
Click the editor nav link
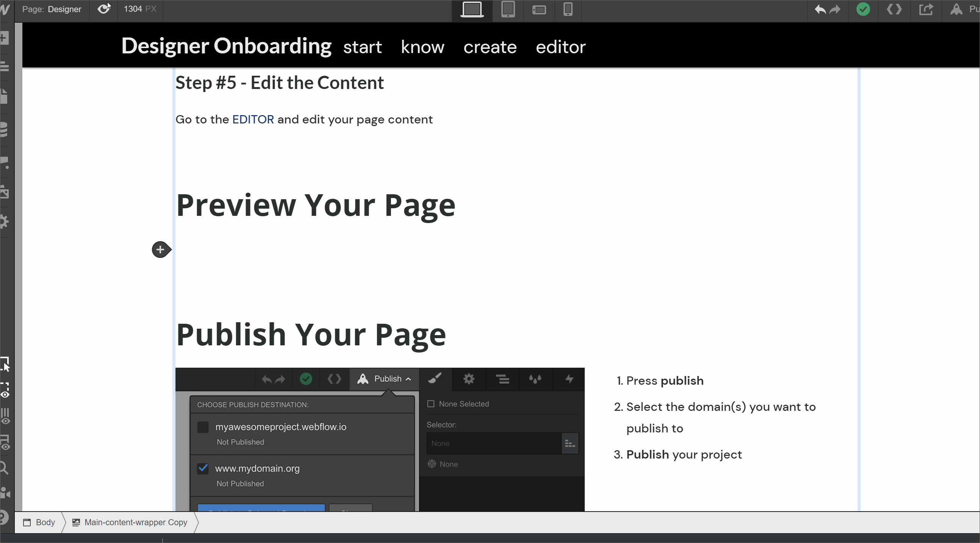(x=560, y=47)
